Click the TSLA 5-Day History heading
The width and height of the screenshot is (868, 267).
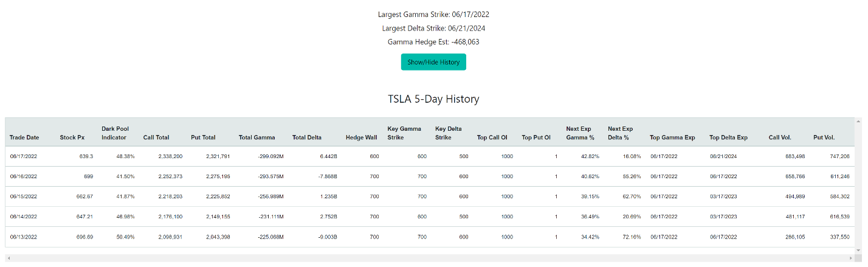point(433,99)
